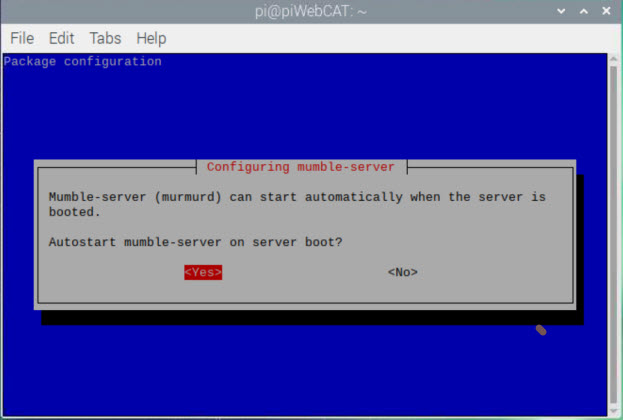Maximize the terminal window
The height and width of the screenshot is (420, 623).
[584, 11]
